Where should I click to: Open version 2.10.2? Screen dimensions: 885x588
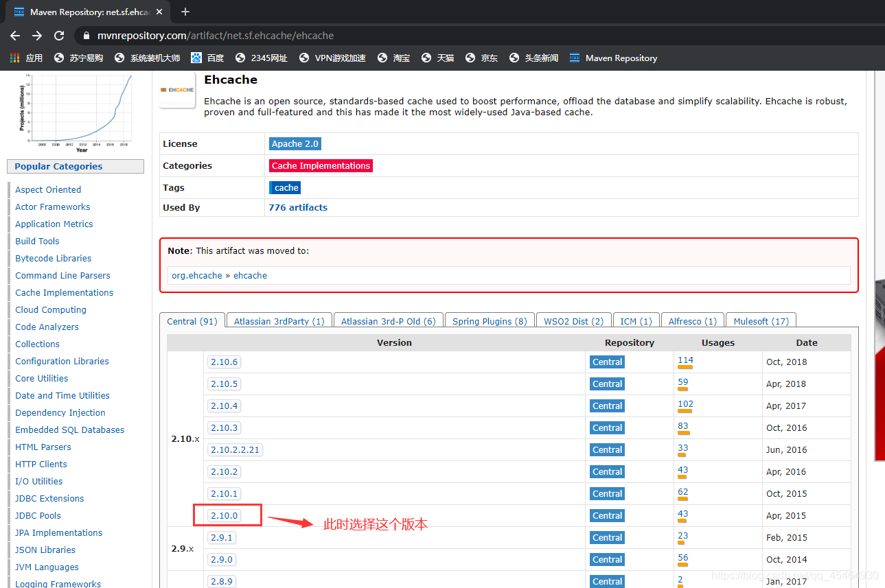(224, 471)
